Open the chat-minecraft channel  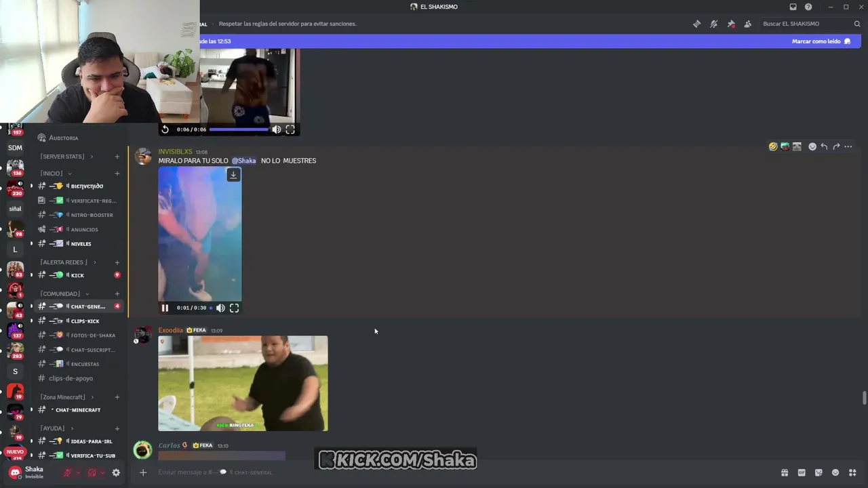[x=79, y=410]
